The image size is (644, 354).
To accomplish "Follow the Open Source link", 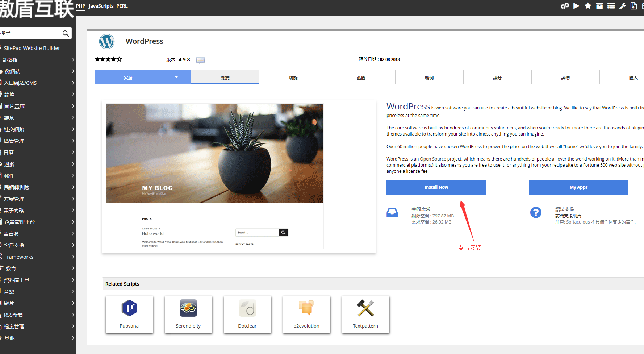I will click(433, 159).
